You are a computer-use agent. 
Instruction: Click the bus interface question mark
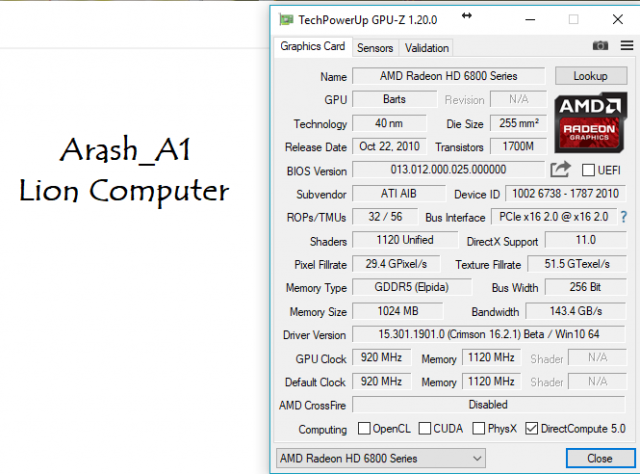[624, 217]
